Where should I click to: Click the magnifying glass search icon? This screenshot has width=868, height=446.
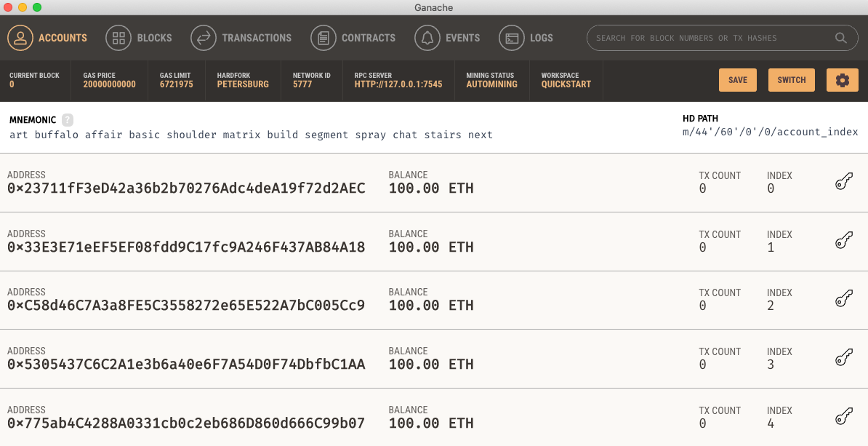pos(841,38)
